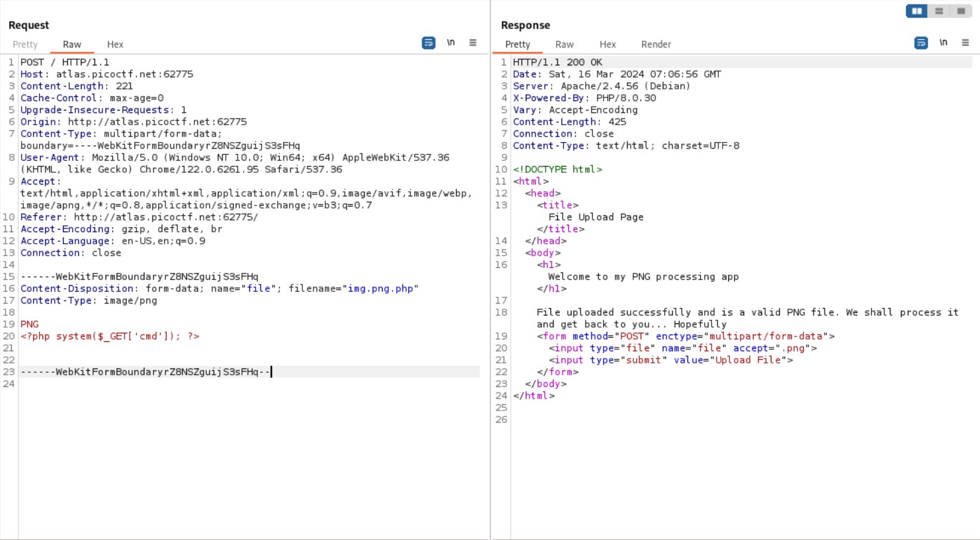This screenshot has height=540, width=980.
Task: Click the 'HTTP/1.1 200 OK' status line
Action: [x=557, y=62]
